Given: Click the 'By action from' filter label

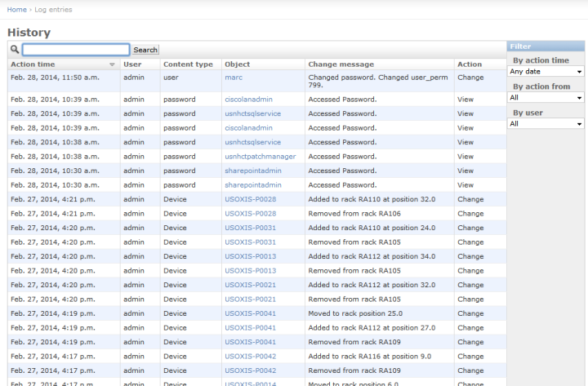Looking at the screenshot, I should (541, 87).
